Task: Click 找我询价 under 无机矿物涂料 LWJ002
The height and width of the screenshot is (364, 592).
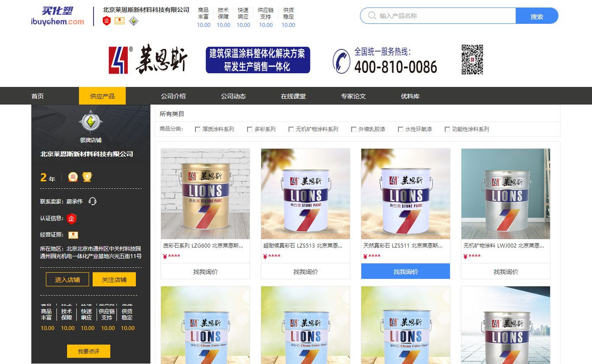Action: point(506,271)
